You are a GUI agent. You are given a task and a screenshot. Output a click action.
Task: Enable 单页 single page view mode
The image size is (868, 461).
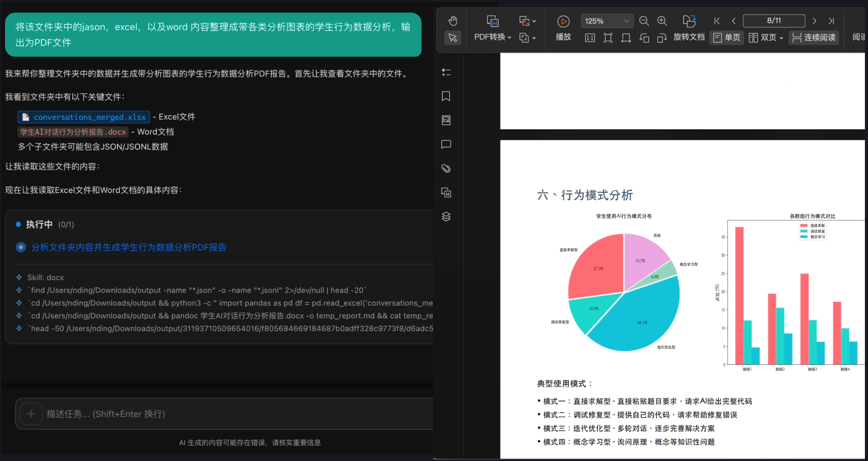(727, 38)
